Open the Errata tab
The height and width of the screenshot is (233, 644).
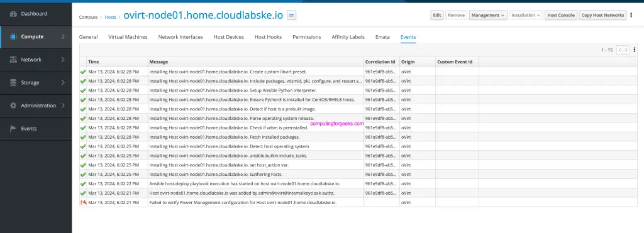382,37
